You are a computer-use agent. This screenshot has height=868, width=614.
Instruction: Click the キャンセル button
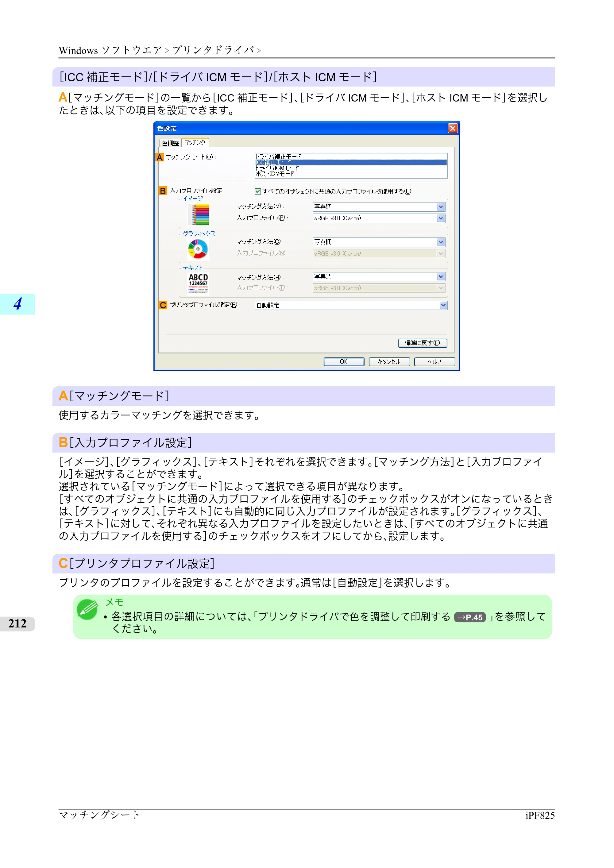[x=389, y=362]
